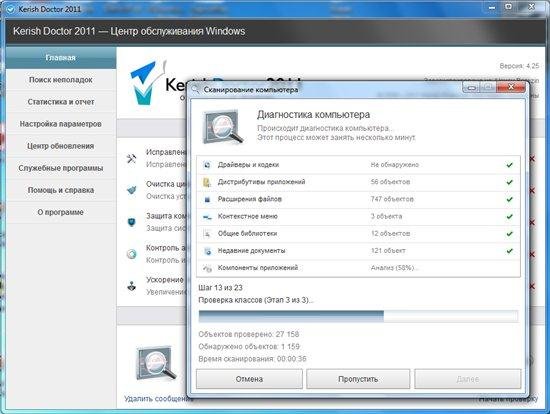Click green checkmark on Общие библиотеки row

[510, 234]
